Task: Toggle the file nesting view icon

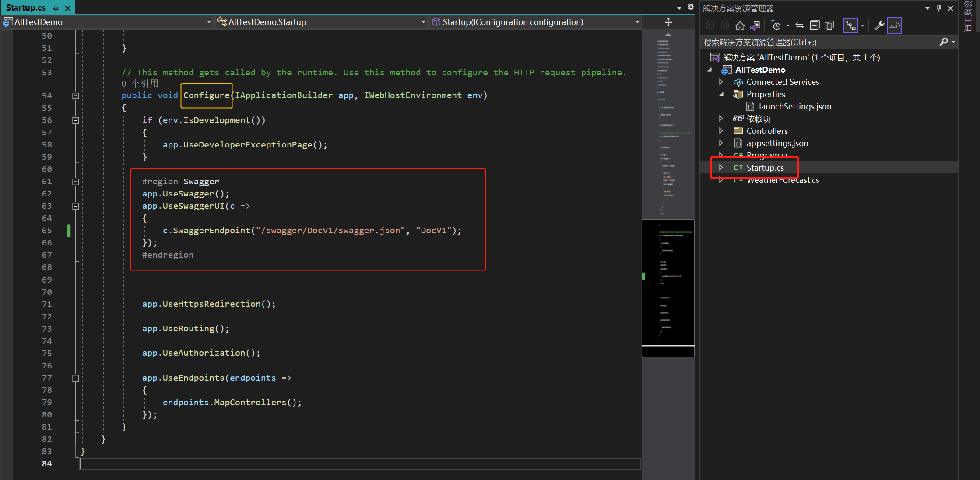Action: (x=850, y=26)
